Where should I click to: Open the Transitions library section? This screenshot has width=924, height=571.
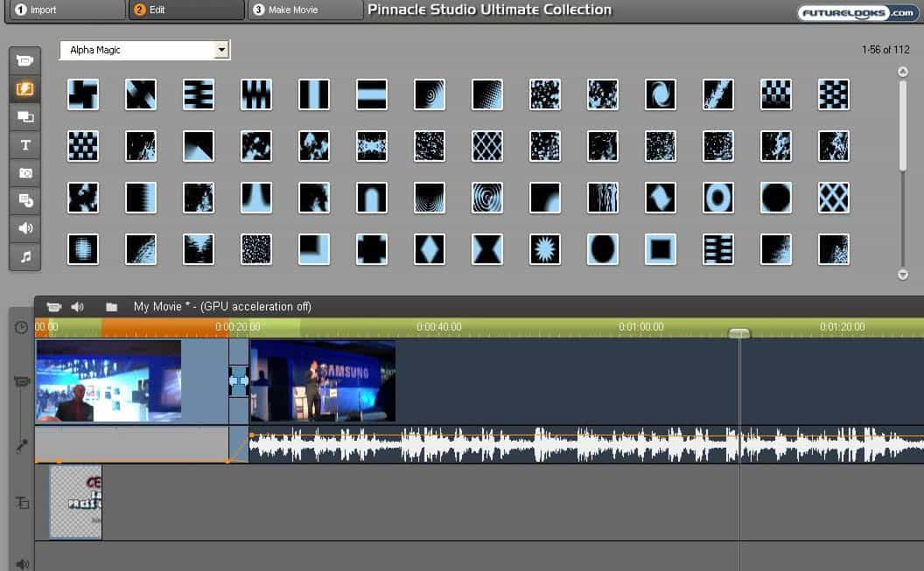(24, 88)
